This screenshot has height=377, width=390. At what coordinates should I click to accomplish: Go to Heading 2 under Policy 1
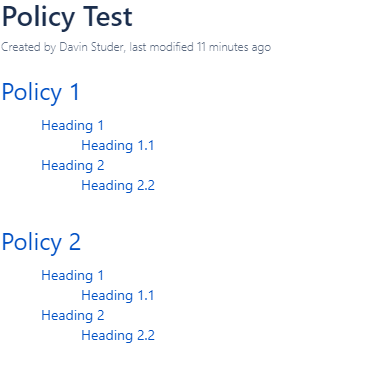[x=73, y=166]
